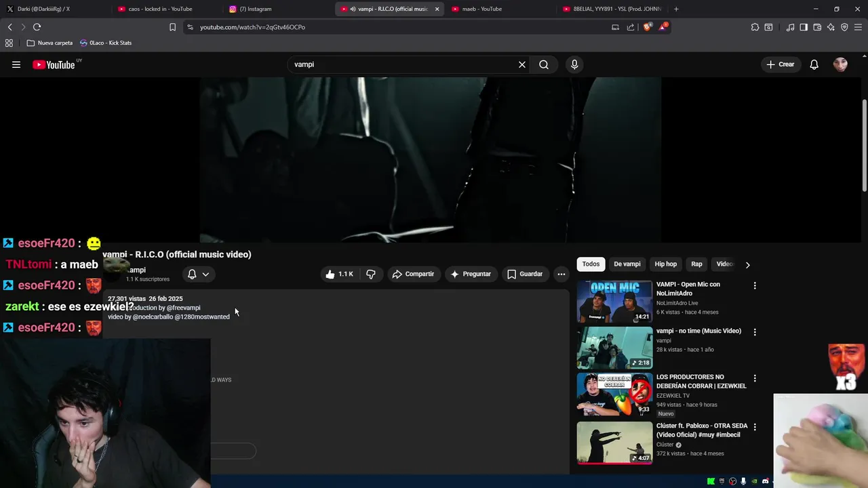Select the Todos filter chip

coord(591,264)
